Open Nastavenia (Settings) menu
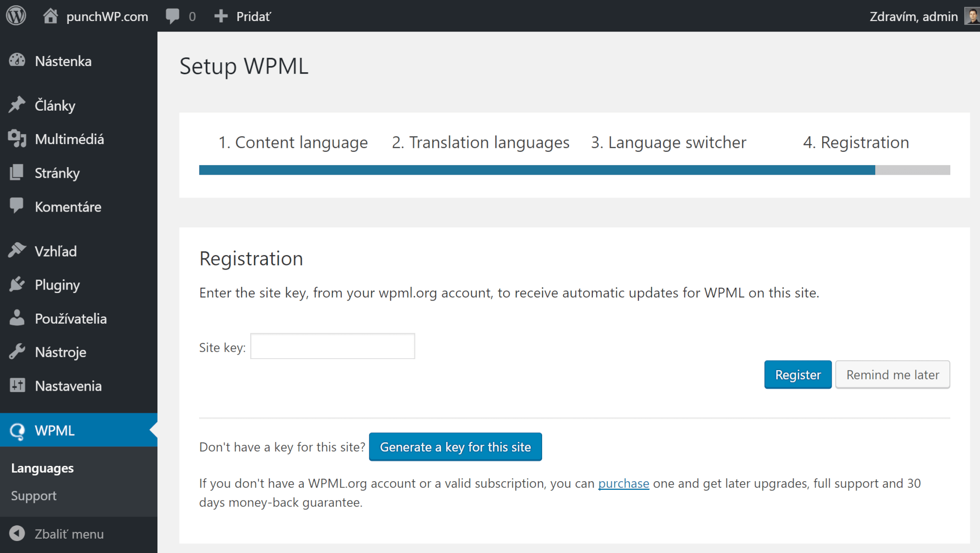 coord(67,385)
